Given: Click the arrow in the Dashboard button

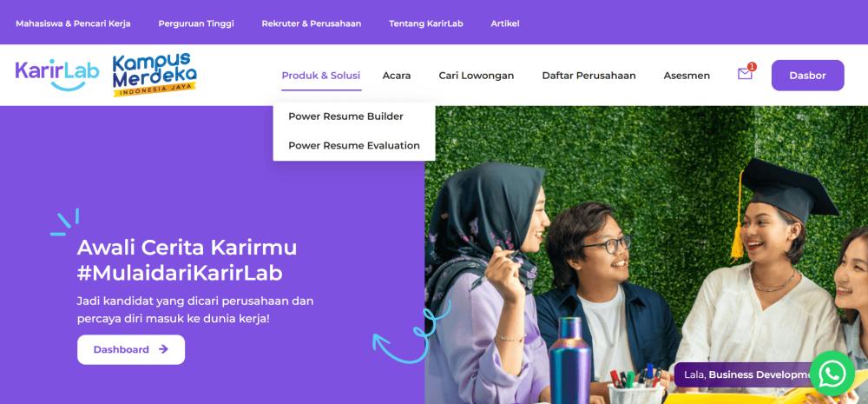Looking at the screenshot, I should (x=163, y=349).
